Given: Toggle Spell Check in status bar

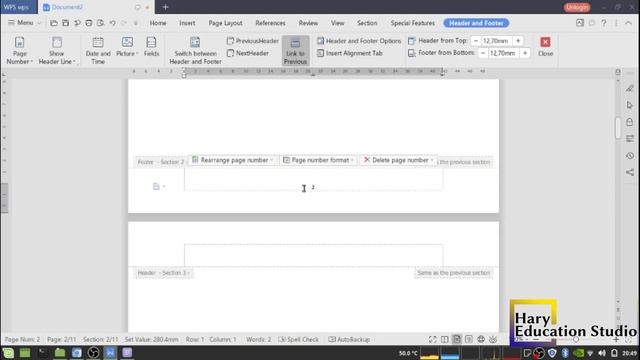Looking at the screenshot, I should [298, 340].
